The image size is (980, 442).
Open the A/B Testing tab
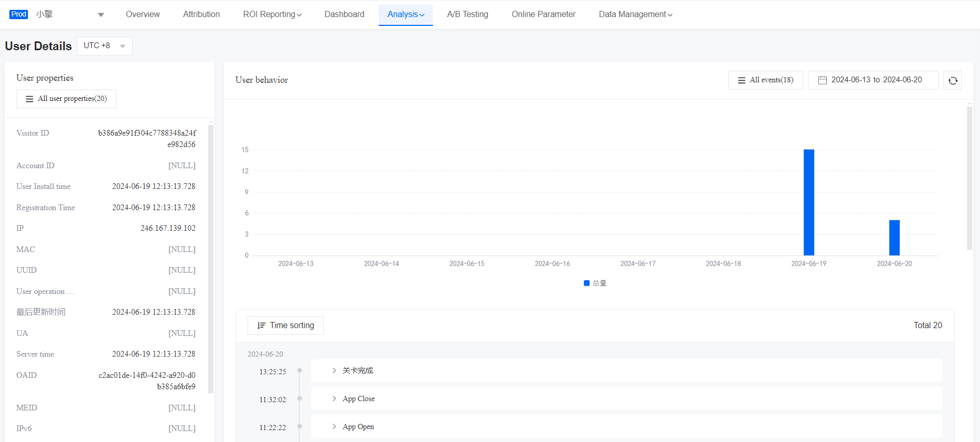tap(467, 14)
